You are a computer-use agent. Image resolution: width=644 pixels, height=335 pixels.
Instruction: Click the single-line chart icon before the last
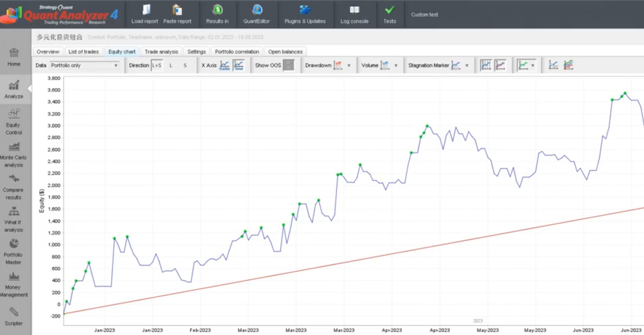pyautogui.click(x=553, y=65)
